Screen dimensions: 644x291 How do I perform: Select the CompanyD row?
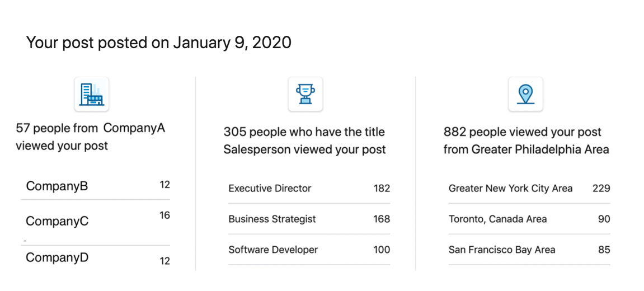tap(95, 259)
